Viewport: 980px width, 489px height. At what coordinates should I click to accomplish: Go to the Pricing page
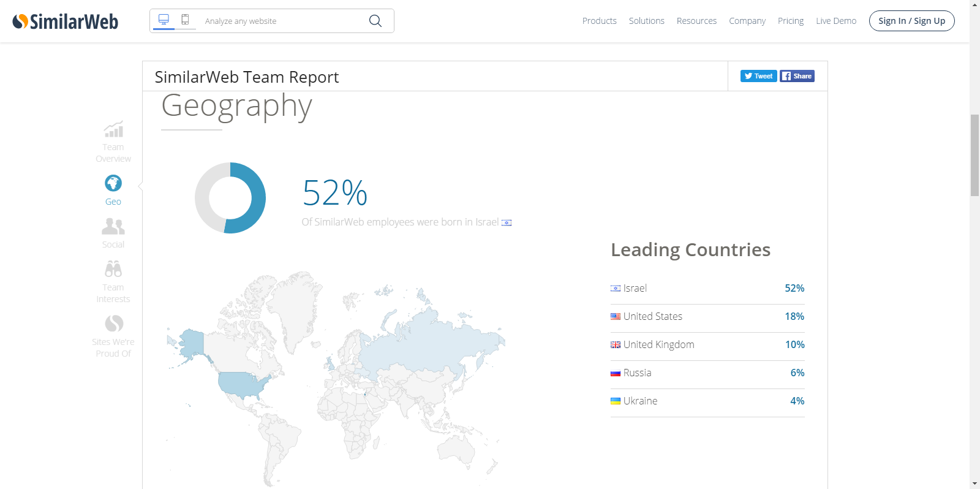[790, 21]
